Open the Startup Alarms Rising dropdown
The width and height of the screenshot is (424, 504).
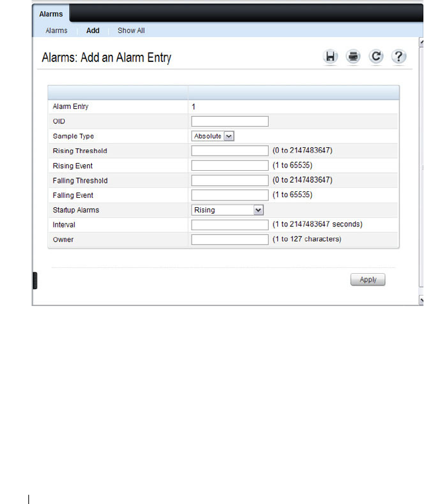[227, 210]
